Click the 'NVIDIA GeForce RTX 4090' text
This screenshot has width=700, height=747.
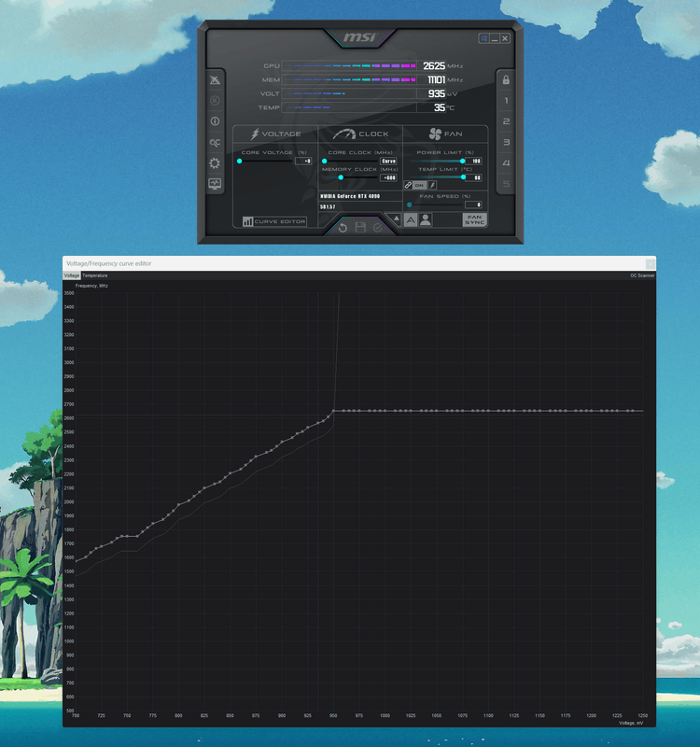(x=350, y=196)
